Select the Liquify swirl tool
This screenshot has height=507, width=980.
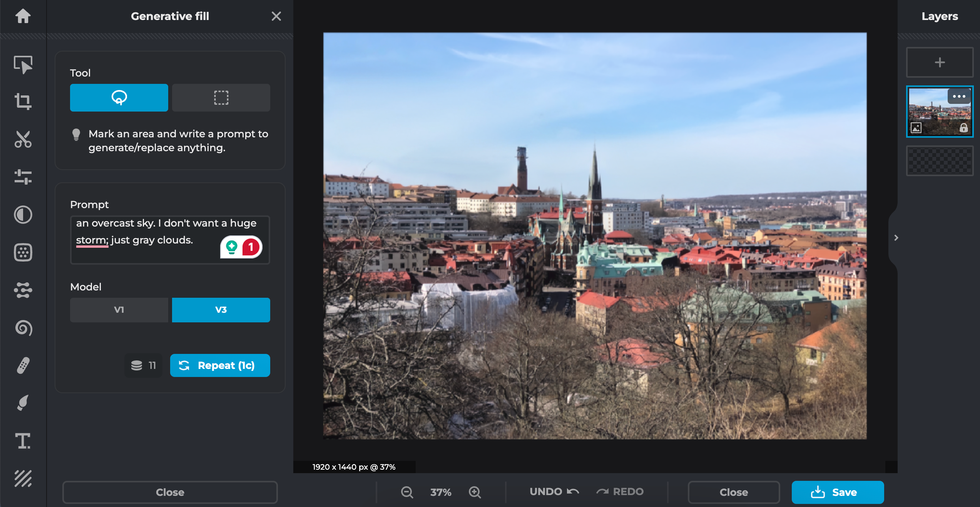[x=23, y=328]
